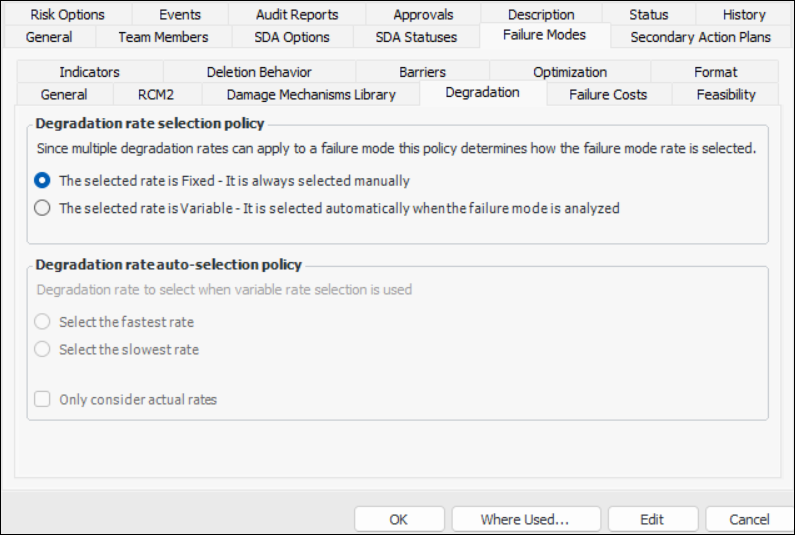Go to the Optimization sub-tab
This screenshot has width=795, height=535.
570,72
